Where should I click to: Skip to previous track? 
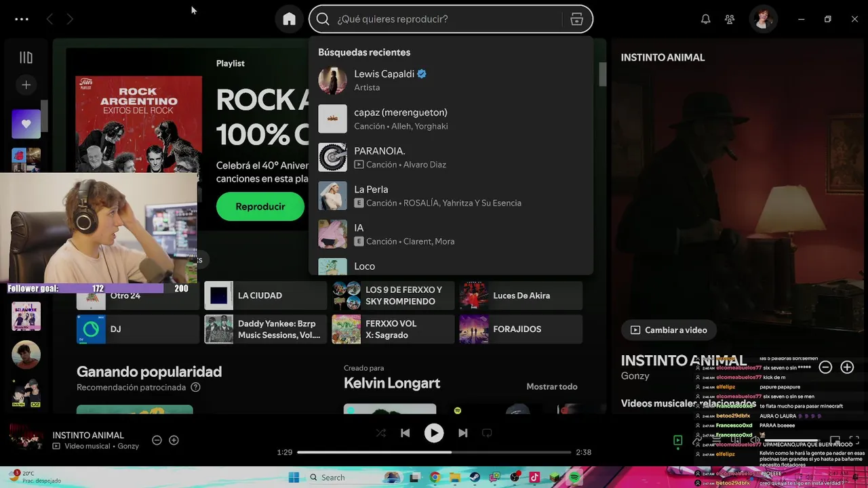405,433
